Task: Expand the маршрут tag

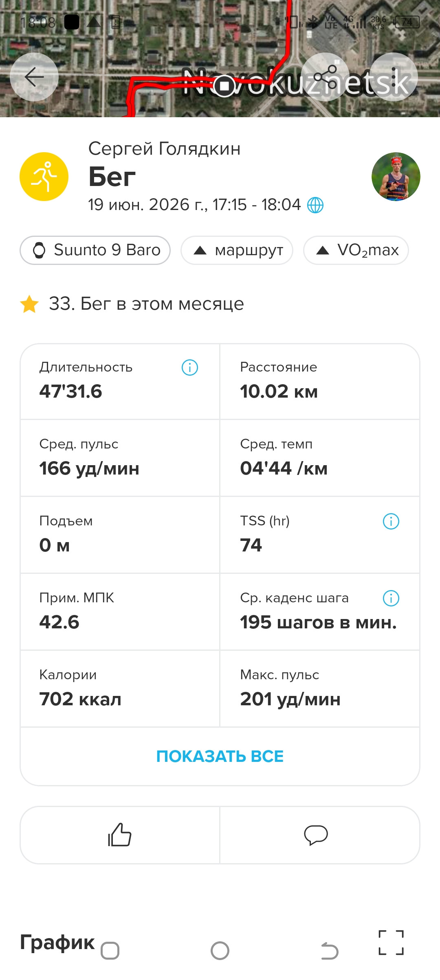Action: coord(237,250)
